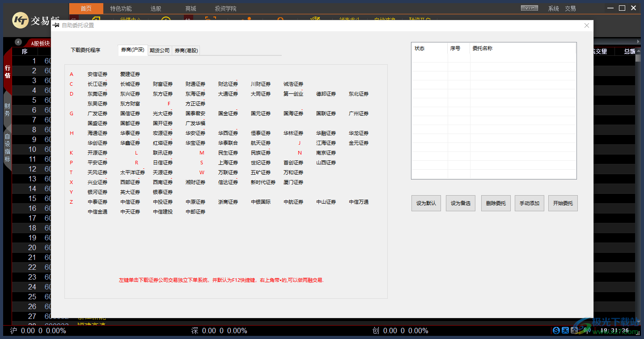The height and width of the screenshot is (339, 644).
Task: Click the 设为备选 button
Action: point(461,203)
